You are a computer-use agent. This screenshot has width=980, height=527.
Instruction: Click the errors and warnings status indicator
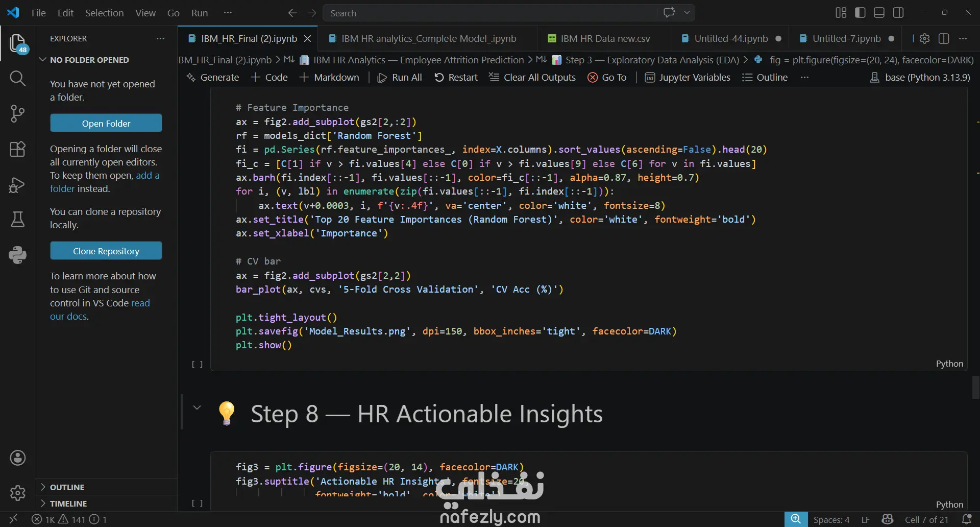point(69,519)
